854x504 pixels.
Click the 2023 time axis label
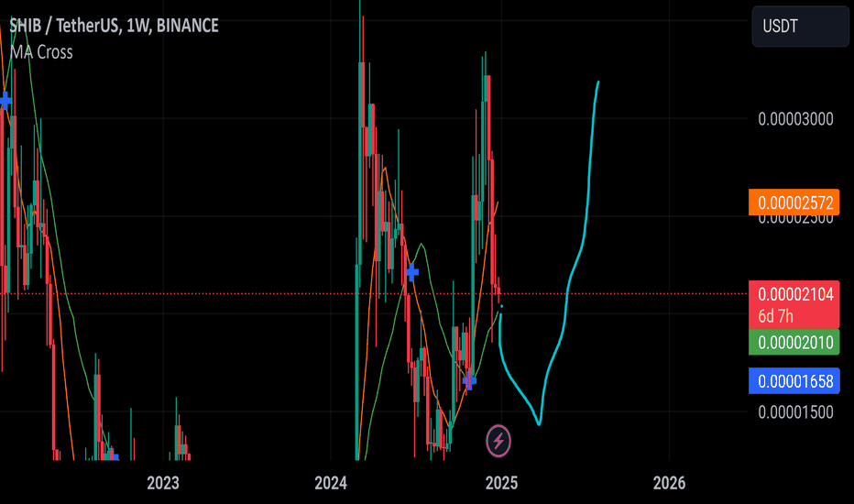(163, 483)
